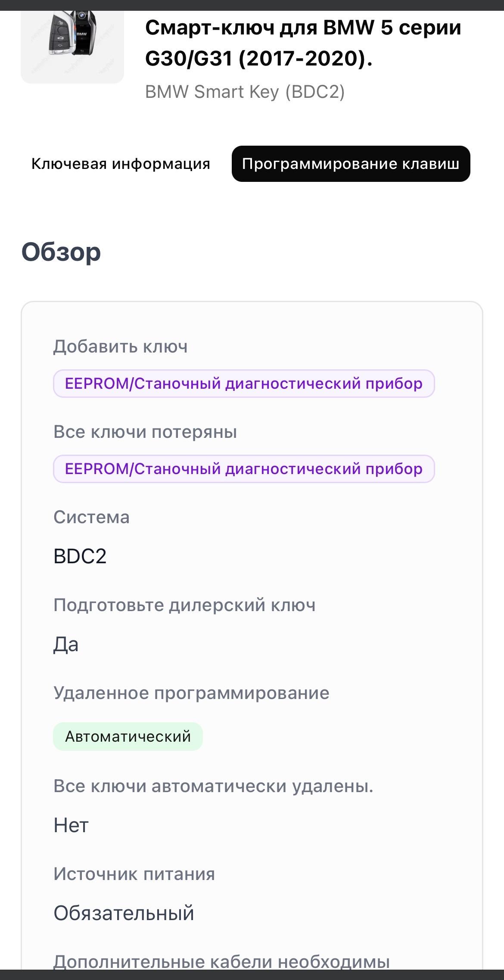This screenshot has width=504, height=980.
Task: Click the BMW Smart Key (BDC2) subtitle
Action: click(x=245, y=92)
